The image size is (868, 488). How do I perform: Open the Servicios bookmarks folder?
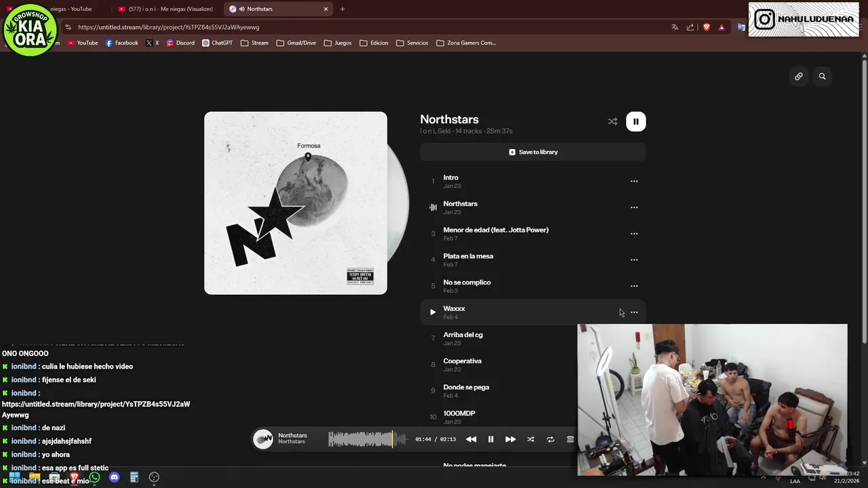[x=412, y=43]
